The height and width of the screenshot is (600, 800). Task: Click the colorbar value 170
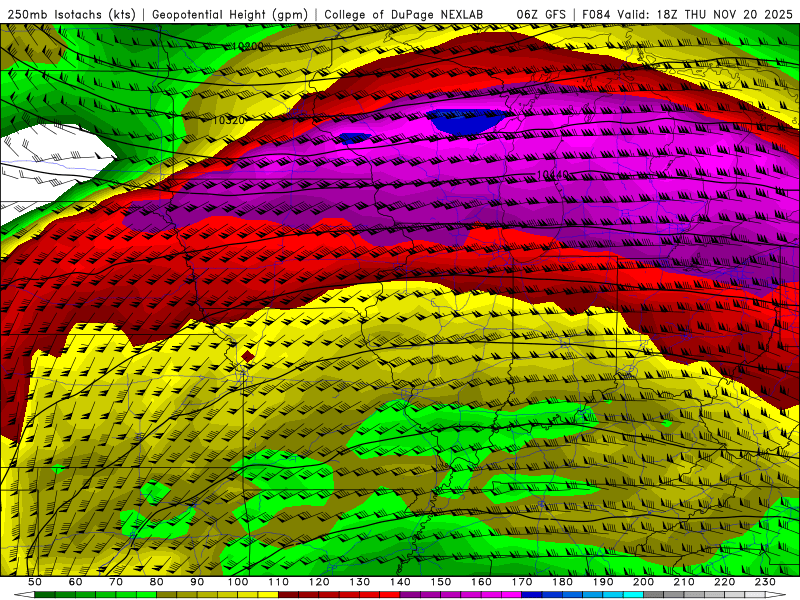coord(522,582)
